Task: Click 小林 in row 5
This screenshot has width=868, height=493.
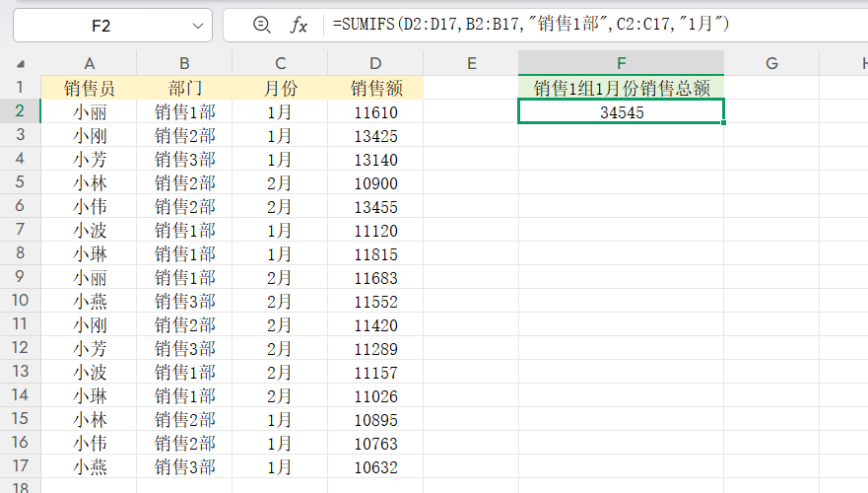Action: (x=89, y=182)
